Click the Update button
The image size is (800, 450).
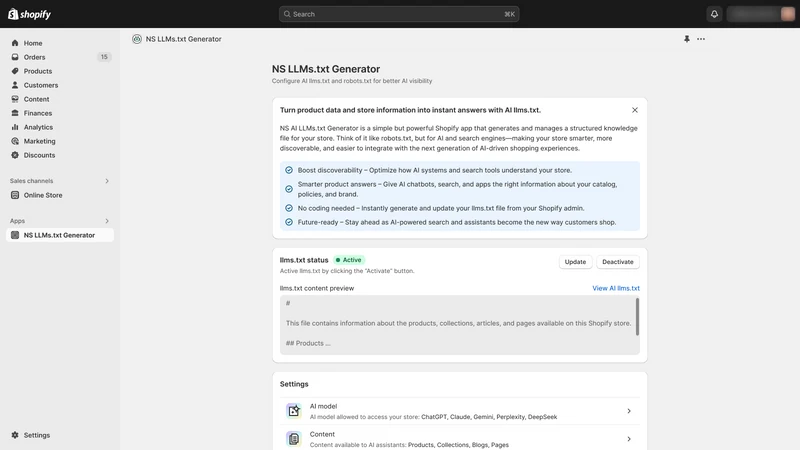click(x=575, y=262)
